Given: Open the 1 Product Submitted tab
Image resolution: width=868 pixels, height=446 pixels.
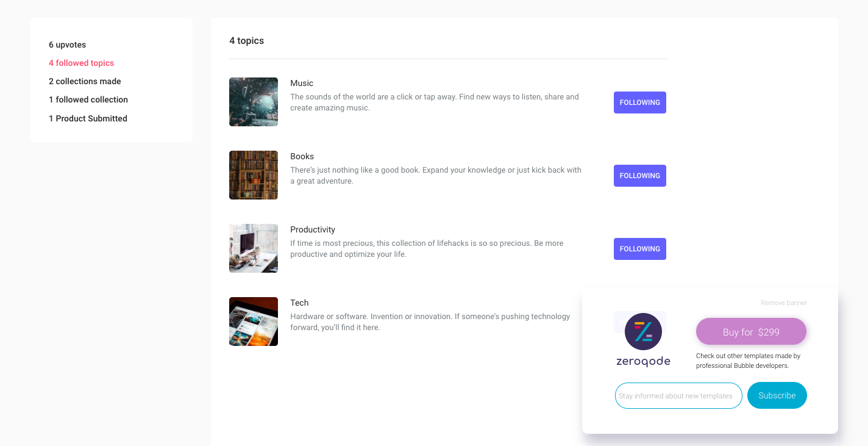Looking at the screenshot, I should click(x=88, y=118).
